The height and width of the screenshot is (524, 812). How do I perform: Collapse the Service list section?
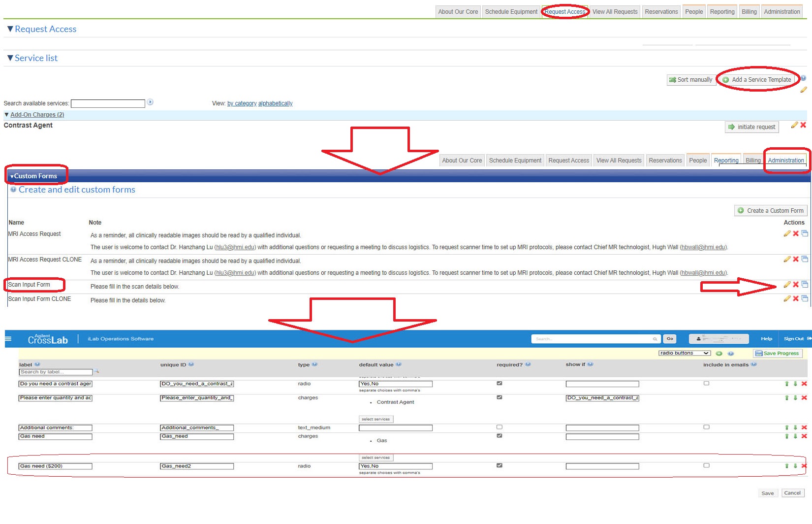[10, 58]
